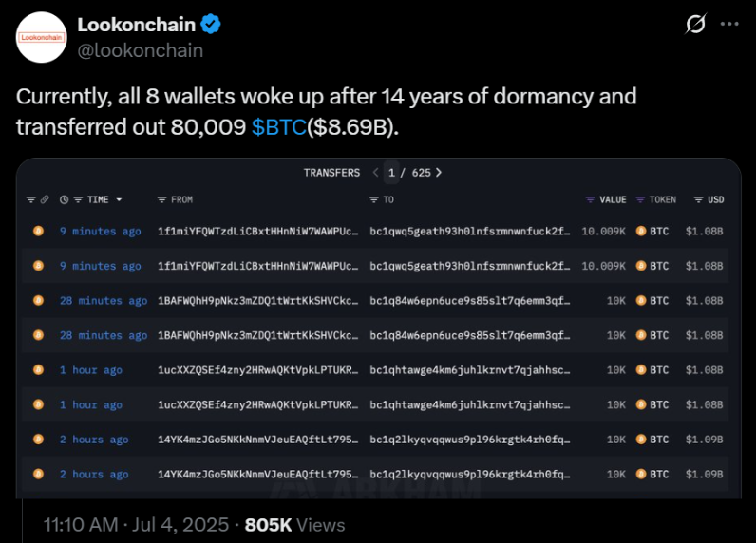Open the three-dot more options menu
This screenshot has width=756, height=543.
(729, 24)
